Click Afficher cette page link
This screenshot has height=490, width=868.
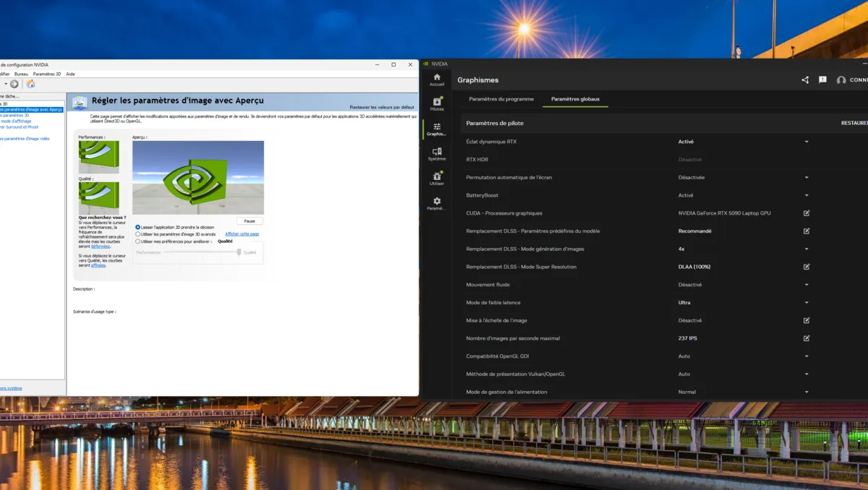coord(242,234)
